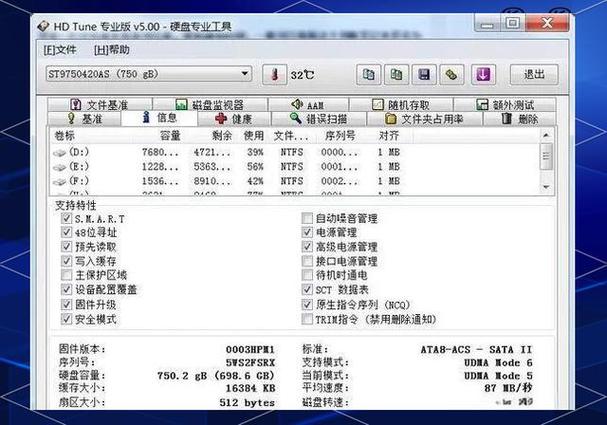
Task: Click the 16384 KB cache size value
Action: 250,388
